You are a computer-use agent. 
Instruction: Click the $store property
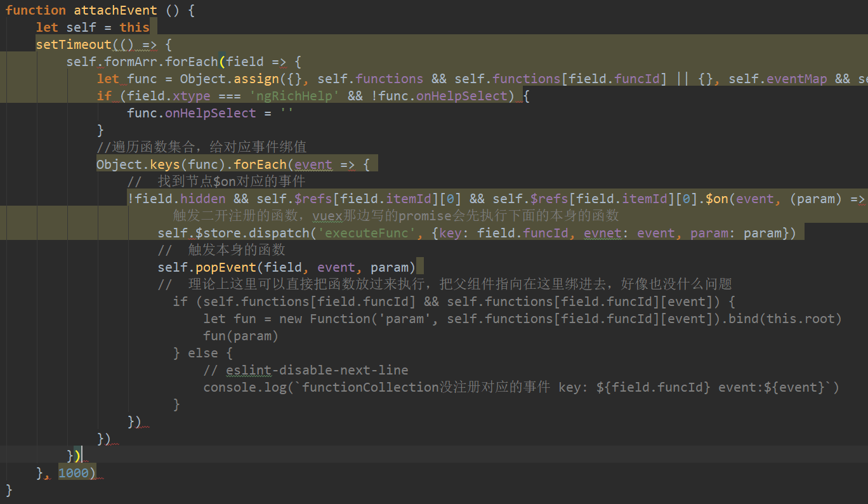[x=218, y=233]
